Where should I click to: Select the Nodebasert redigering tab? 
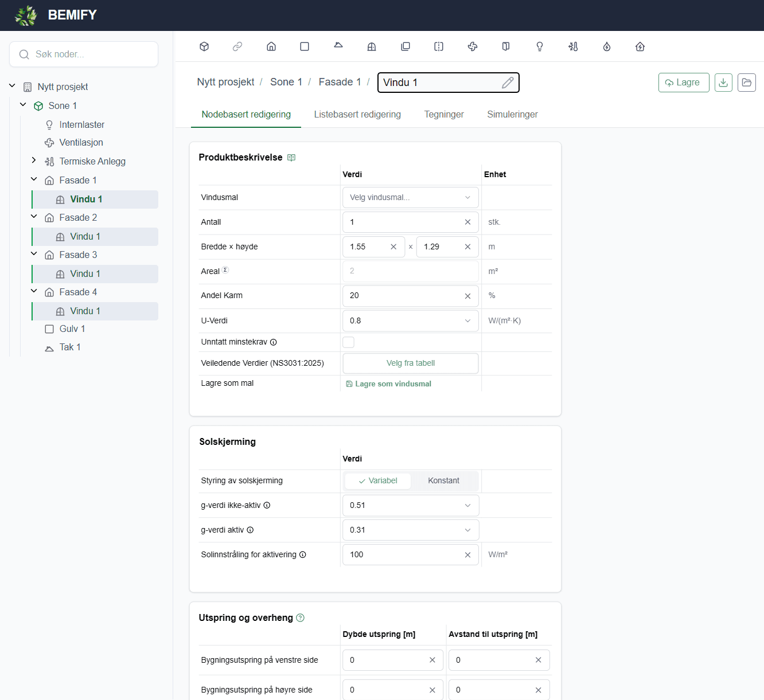(246, 115)
